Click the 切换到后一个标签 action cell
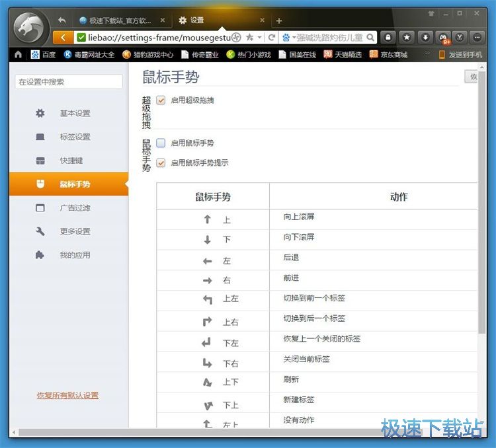Viewport: 496px width, 448px height. pos(373,321)
